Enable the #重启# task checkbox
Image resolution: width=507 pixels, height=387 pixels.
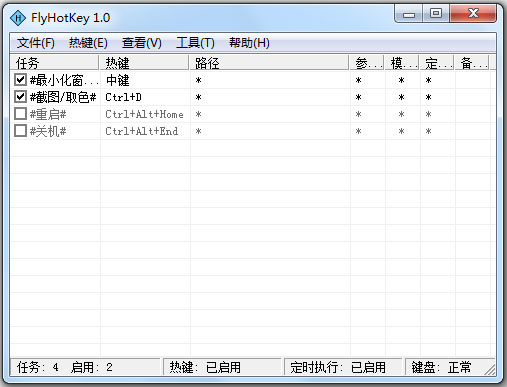click(x=20, y=114)
